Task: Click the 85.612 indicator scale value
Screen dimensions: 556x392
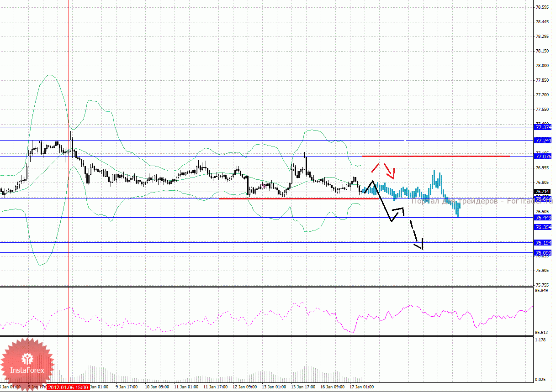Action: (541, 333)
